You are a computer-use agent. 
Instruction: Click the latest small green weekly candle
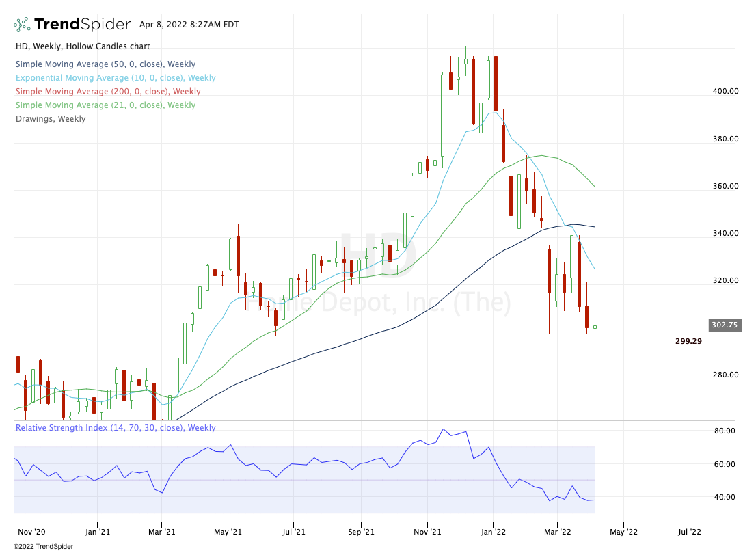tap(595, 327)
